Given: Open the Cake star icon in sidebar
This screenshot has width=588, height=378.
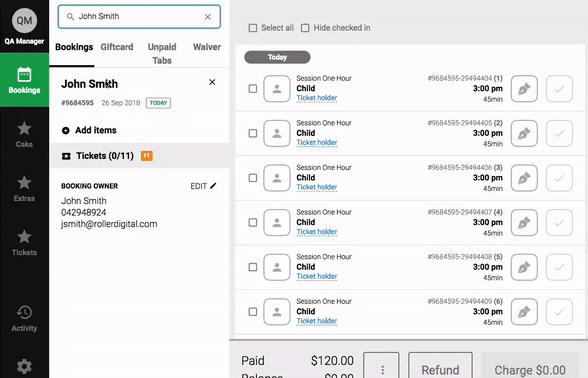Looking at the screenshot, I should coord(24,129).
